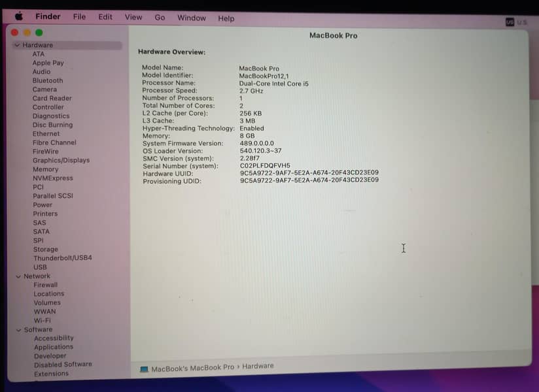This screenshot has width=539, height=392.
Task: Select Locations in the sidebar
Action: click(x=49, y=294)
